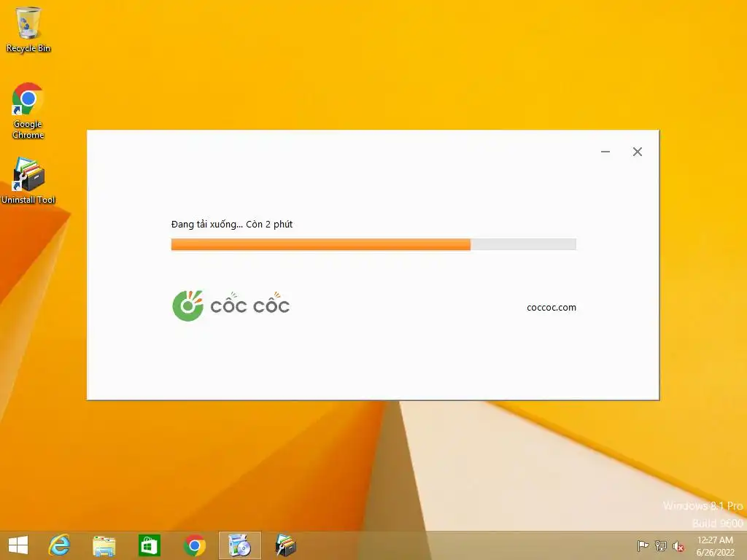Minimize the Cốc Cốc installer window
Image resolution: width=747 pixels, height=560 pixels.
click(x=605, y=152)
